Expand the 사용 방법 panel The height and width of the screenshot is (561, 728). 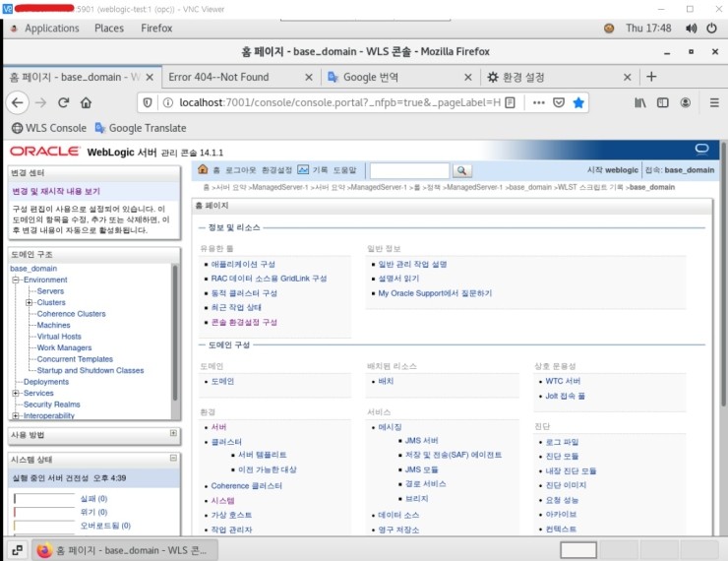(x=173, y=433)
